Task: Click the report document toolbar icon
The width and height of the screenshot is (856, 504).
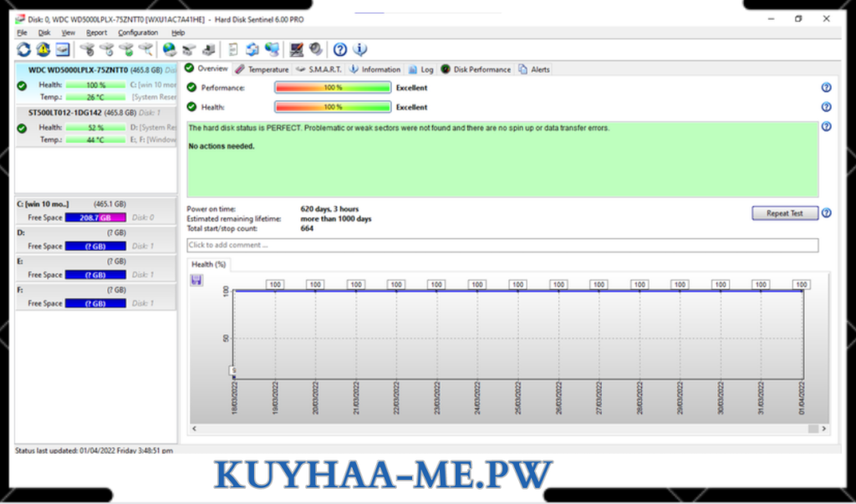Action: pos(232,49)
